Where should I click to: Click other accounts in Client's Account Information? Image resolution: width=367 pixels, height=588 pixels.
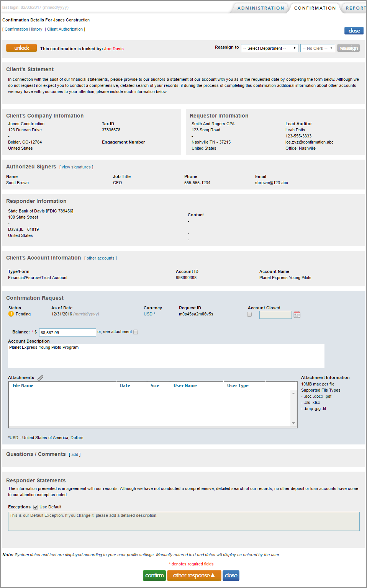pyautogui.click(x=100, y=258)
